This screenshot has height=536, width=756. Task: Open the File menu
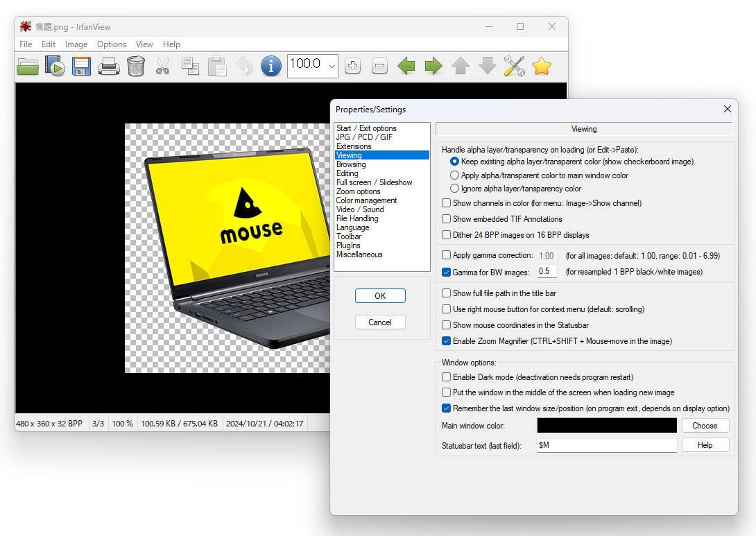point(26,44)
